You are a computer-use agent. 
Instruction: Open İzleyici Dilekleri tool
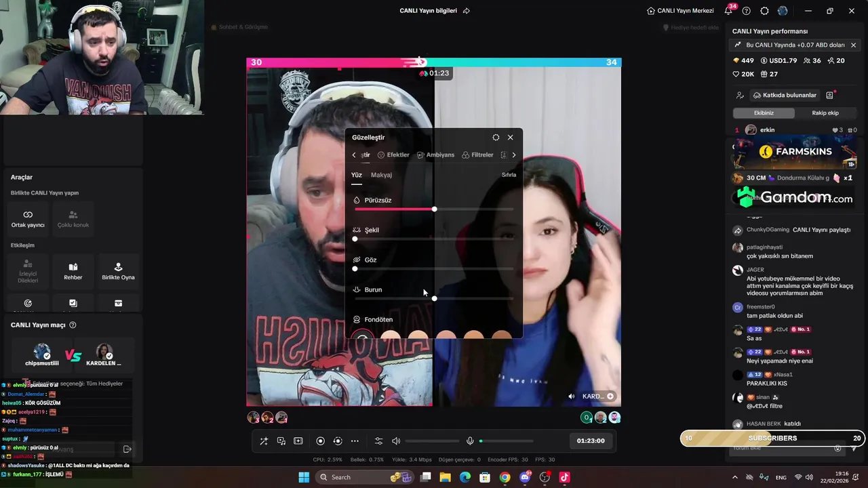click(28, 271)
